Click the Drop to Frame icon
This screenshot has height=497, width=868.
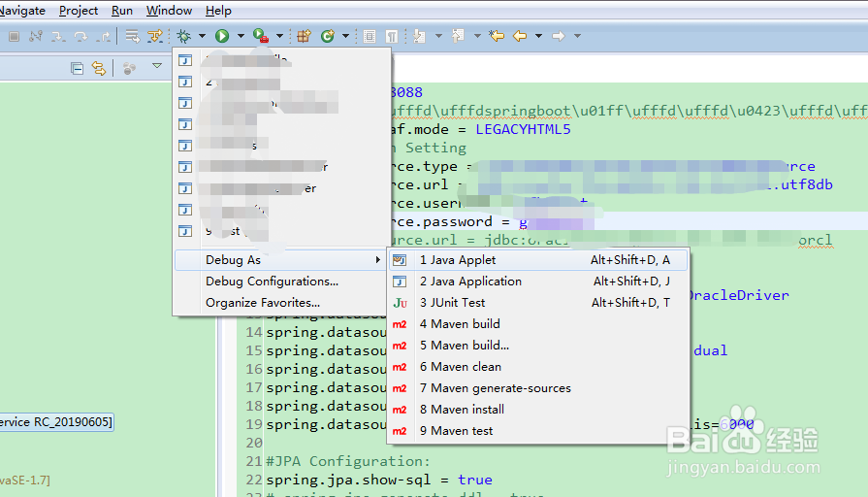pos(132,37)
